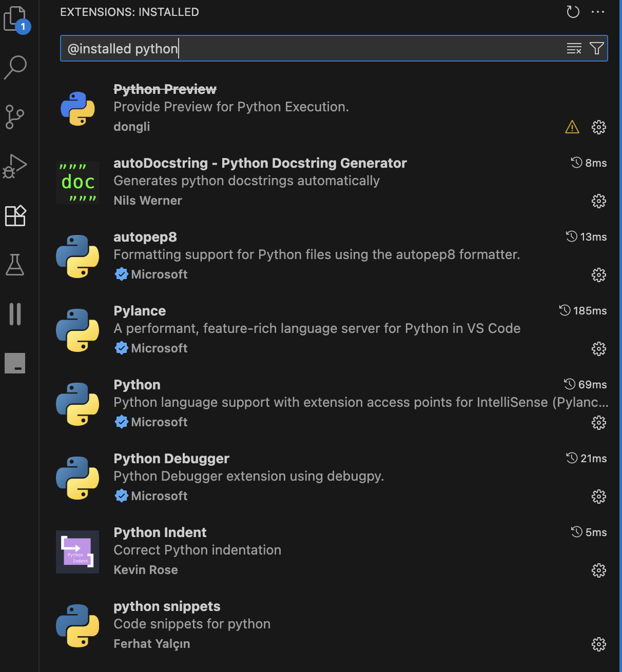
Task: Open manage gear for python snippets
Action: click(x=599, y=644)
